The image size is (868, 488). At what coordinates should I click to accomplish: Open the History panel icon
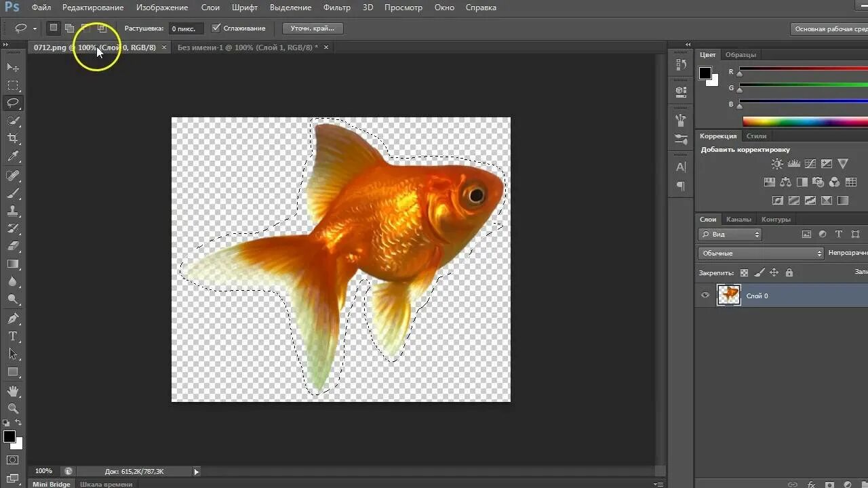pyautogui.click(x=681, y=64)
